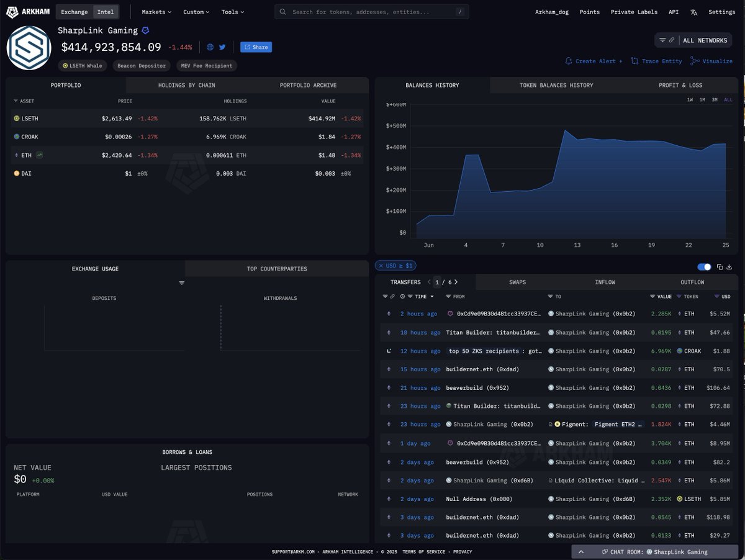Click Trace Entity link
This screenshot has height=560, width=745.
pos(657,61)
